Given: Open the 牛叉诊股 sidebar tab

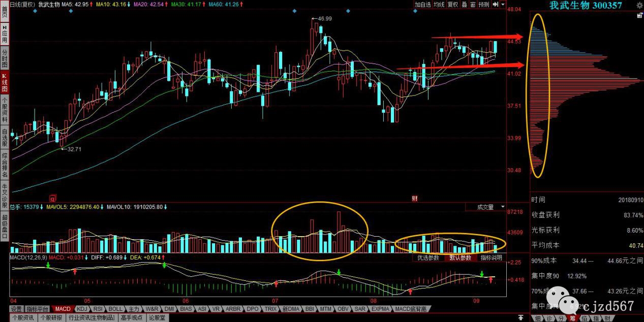Looking at the screenshot, I should [5, 196].
